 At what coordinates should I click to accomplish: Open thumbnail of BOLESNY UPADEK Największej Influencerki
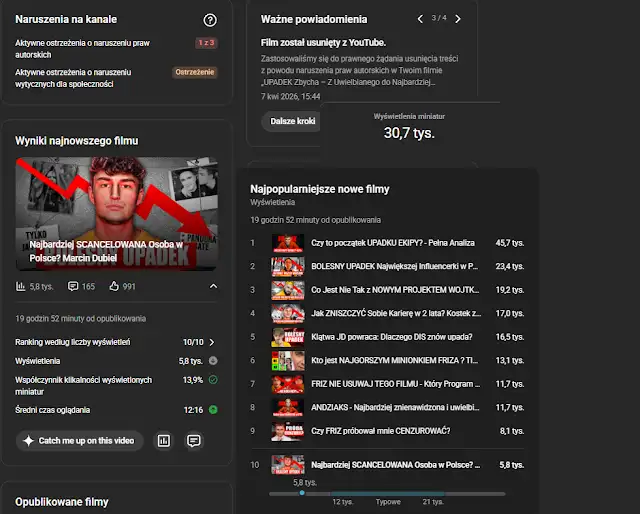(x=288, y=266)
